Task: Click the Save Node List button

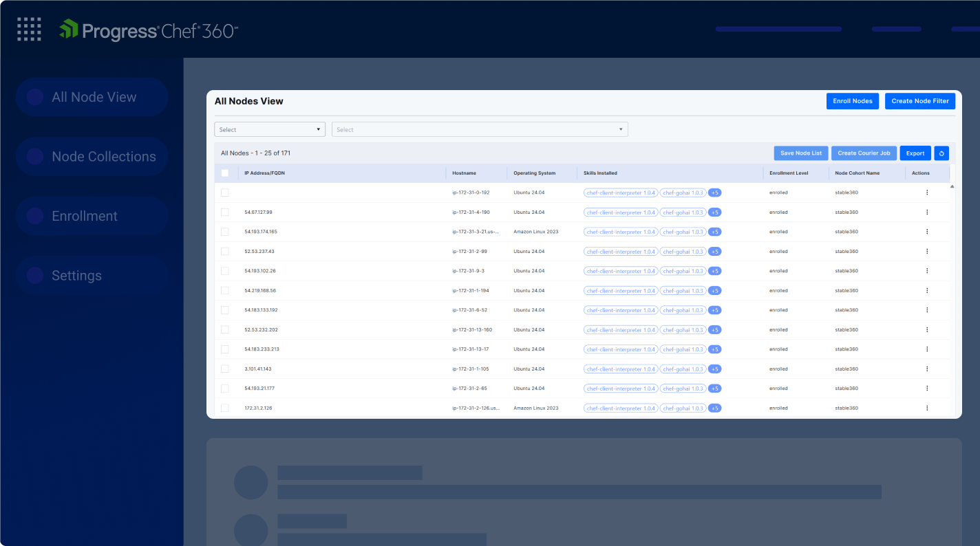Action: pos(800,153)
